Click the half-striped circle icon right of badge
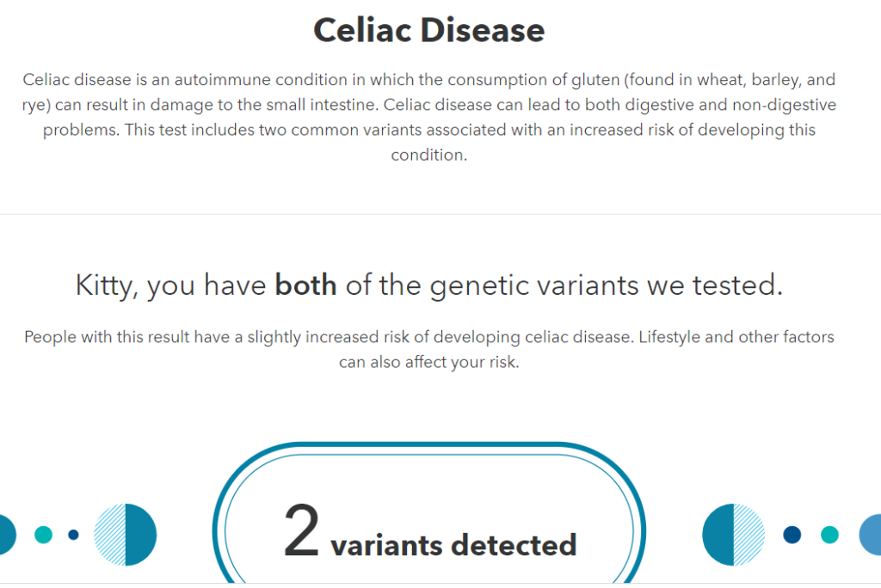881x588 pixels. point(733,535)
